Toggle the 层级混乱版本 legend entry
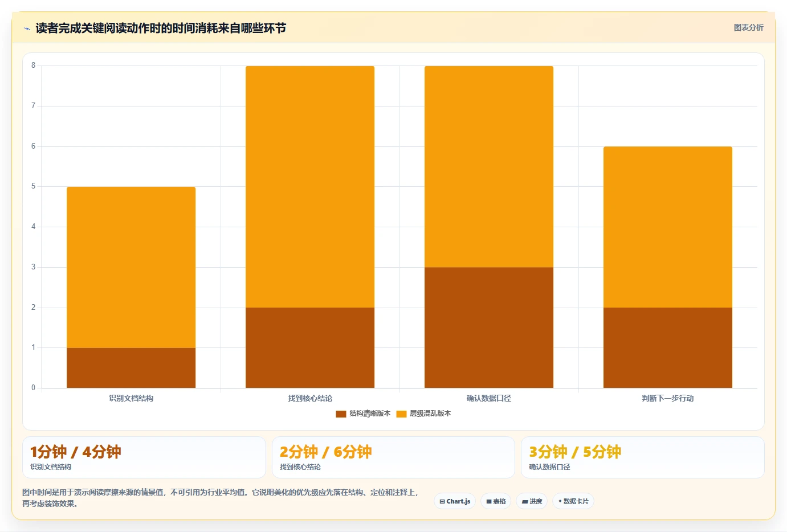787x532 pixels. [x=423, y=414]
